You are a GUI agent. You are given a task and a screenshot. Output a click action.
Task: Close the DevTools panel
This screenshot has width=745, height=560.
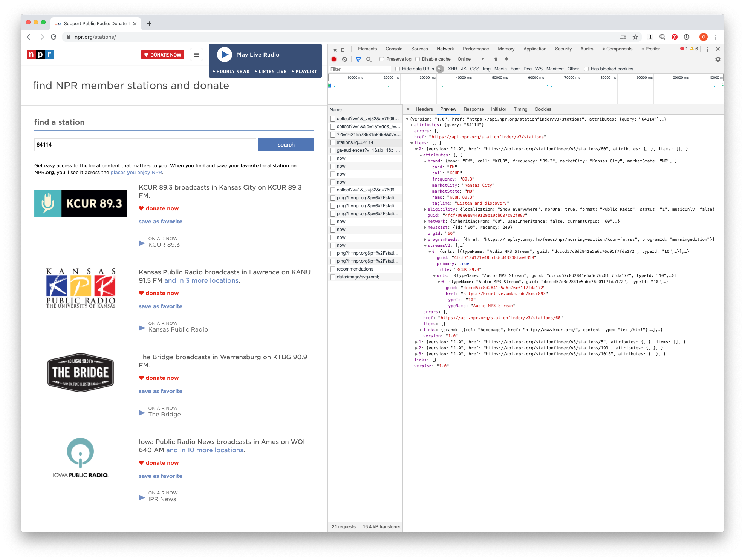(717, 49)
